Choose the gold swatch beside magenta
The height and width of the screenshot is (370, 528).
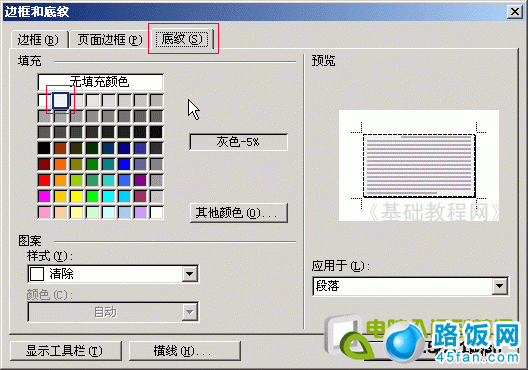[x=61, y=197]
